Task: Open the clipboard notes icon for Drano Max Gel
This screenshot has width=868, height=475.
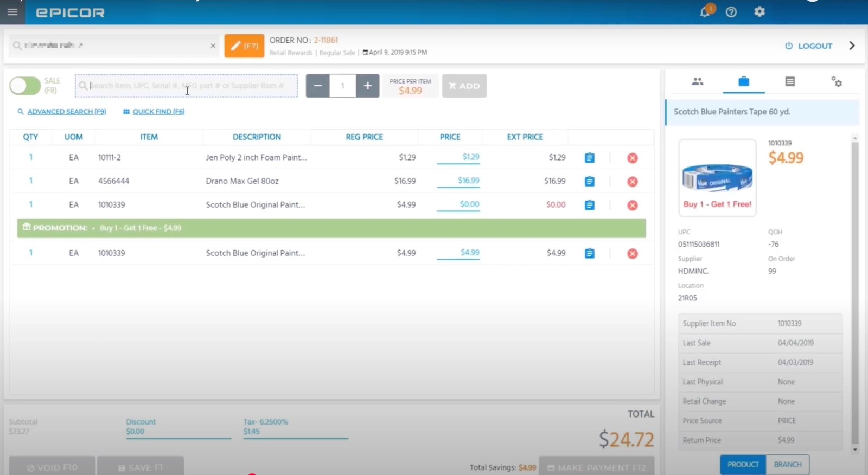Action: tap(590, 181)
